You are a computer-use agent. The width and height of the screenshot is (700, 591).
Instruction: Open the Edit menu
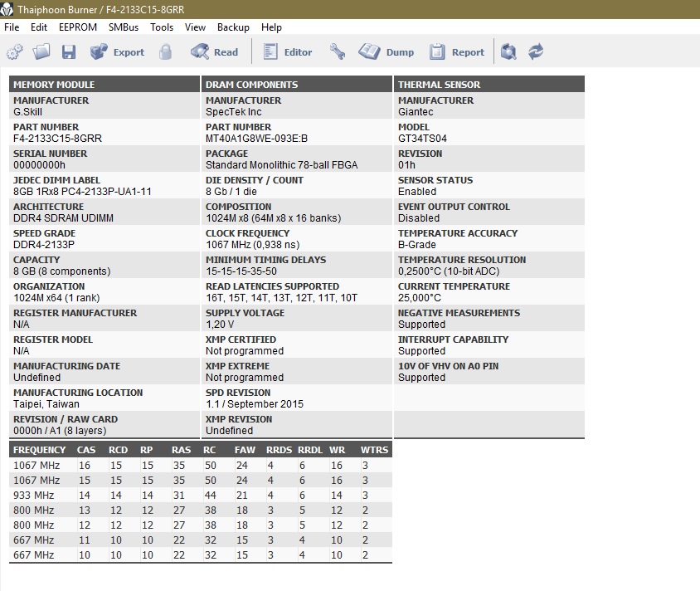click(39, 27)
